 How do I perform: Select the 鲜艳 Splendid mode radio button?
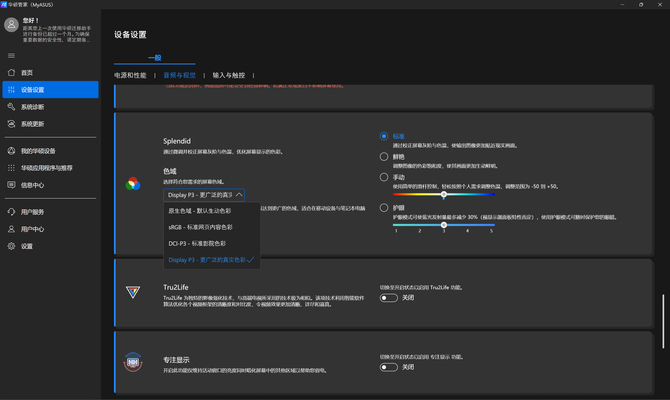tap(384, 157)
